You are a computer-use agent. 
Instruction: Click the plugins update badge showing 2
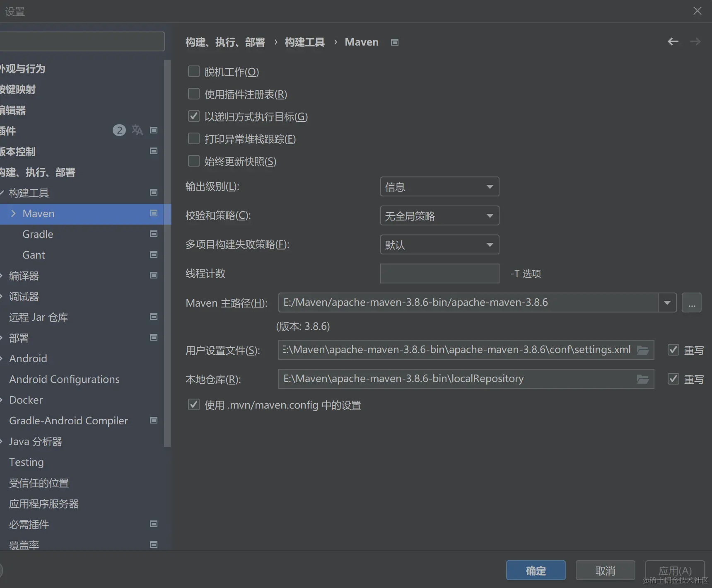(119, 131)
